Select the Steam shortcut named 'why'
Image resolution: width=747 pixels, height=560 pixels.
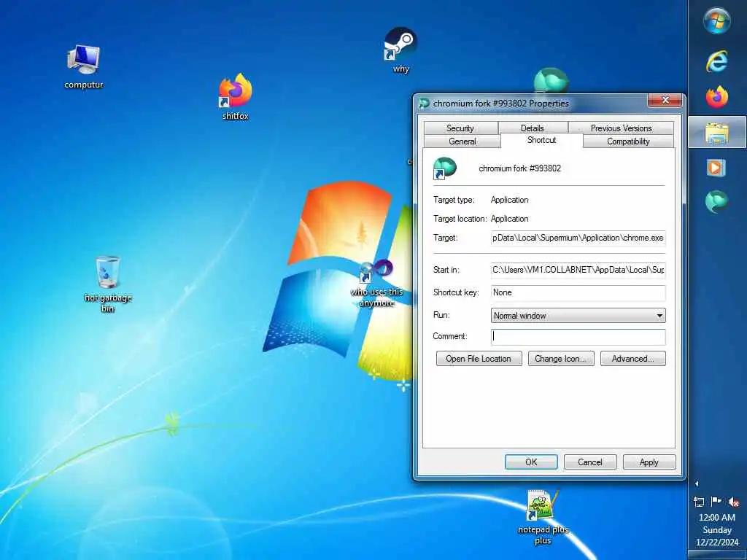point(400,50)
